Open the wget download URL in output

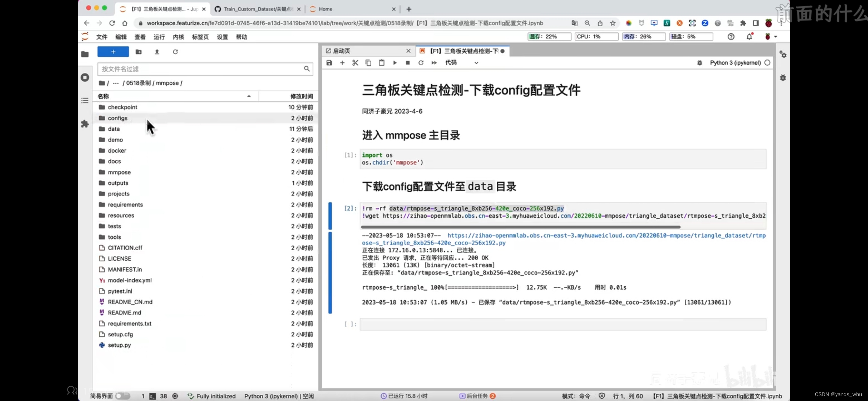point(564,239)
